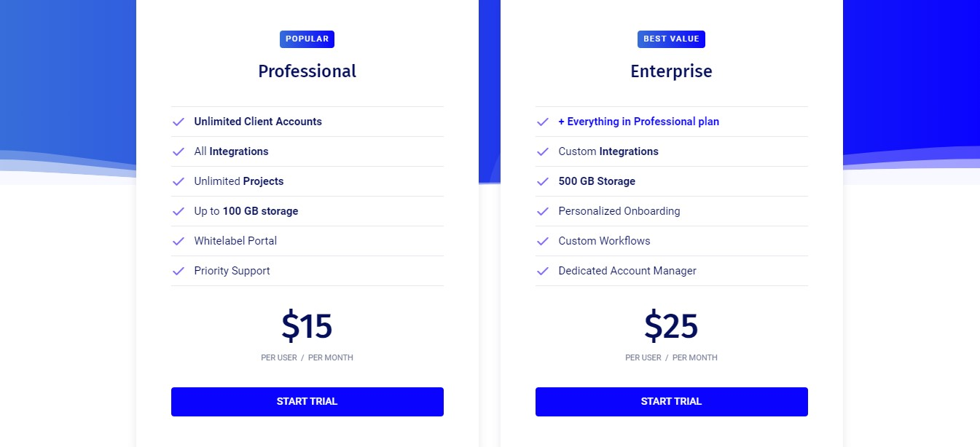Click checkmark next to 100 GB storage
The width and height of the screenshot is (980, 447).
[x=178, y=211]
